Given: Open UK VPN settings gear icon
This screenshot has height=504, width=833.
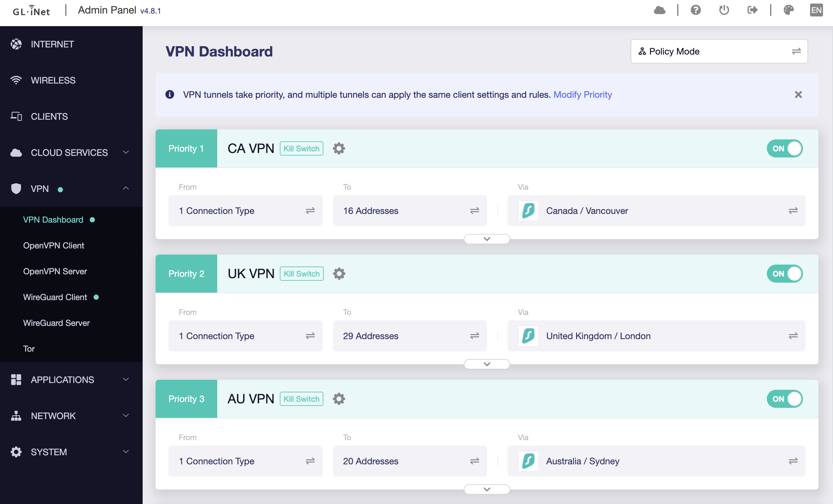Looking at the screenshot, I should pos(339,274).
